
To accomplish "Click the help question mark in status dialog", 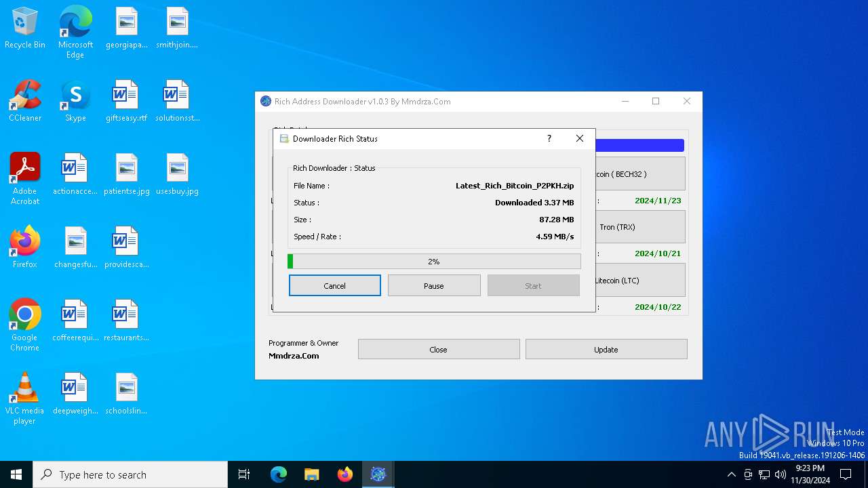I will tap(549, 138).
